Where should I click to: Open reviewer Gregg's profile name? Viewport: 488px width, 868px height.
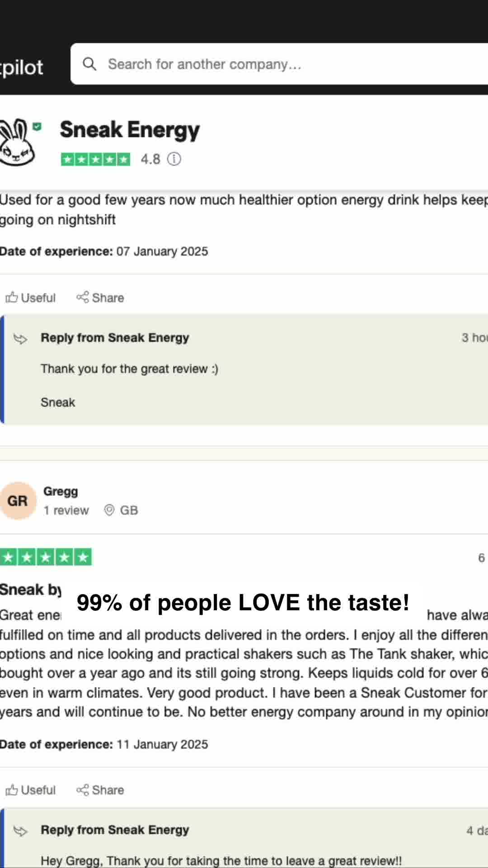61,491
